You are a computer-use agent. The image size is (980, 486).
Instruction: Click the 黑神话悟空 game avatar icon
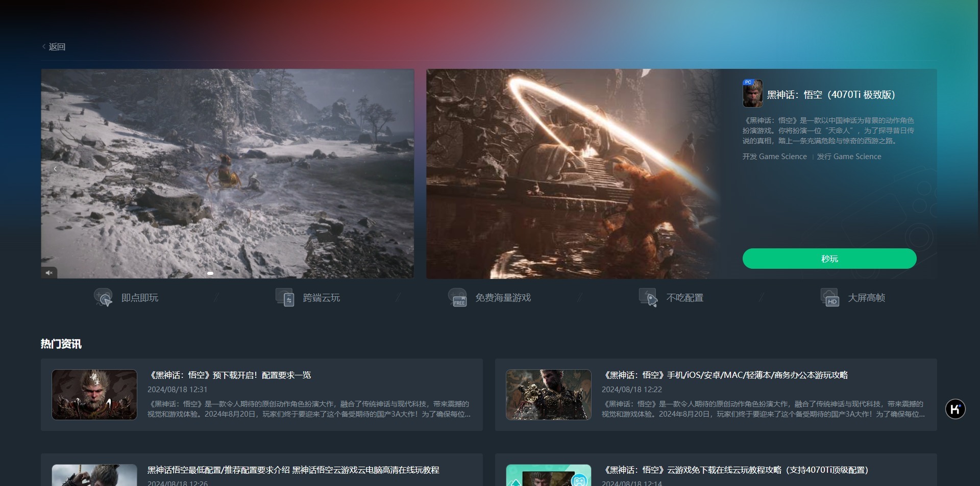(x=752, y=93)
